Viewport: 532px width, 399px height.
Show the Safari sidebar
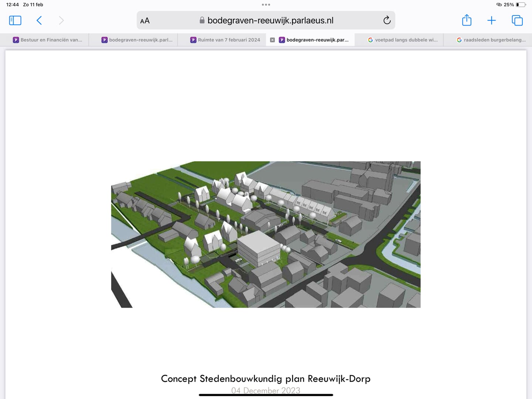15,20
